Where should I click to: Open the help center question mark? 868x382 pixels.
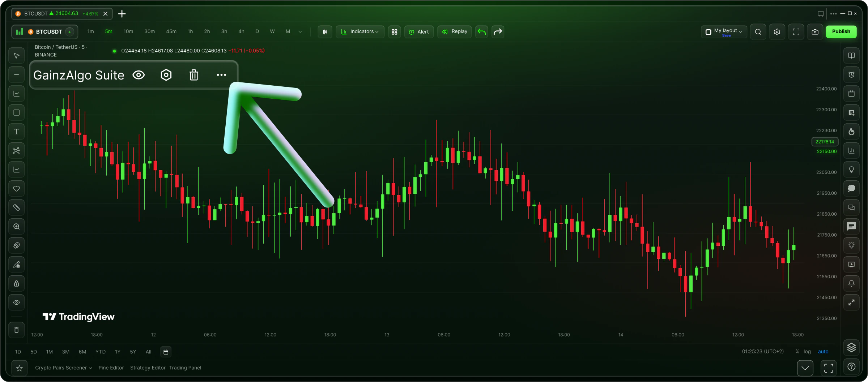click(852, 367)
